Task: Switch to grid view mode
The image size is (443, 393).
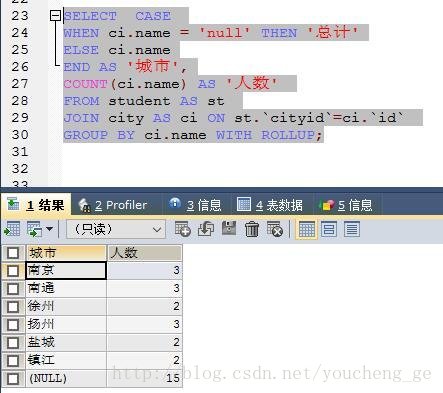Action: [306, 229]
